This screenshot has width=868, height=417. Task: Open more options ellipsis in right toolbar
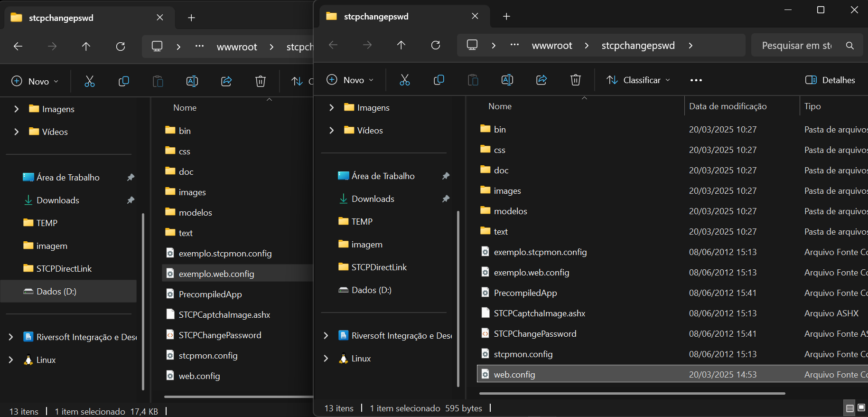(696, 80)
